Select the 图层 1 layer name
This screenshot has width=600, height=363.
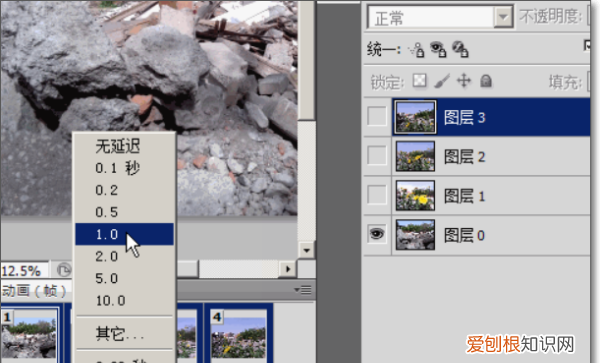point(465,196)
